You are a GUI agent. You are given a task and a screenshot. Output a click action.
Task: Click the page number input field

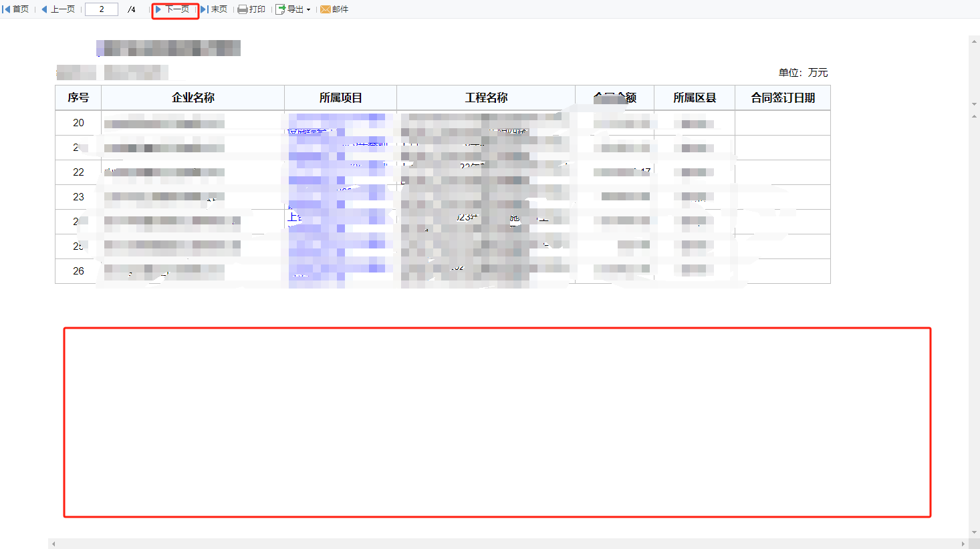tap(102, 9)
